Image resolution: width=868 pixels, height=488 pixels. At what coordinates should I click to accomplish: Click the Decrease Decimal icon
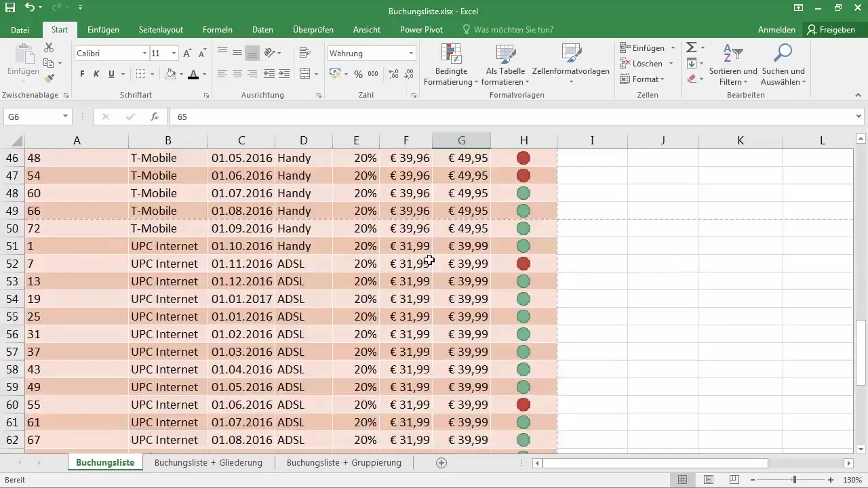[408, 74]
